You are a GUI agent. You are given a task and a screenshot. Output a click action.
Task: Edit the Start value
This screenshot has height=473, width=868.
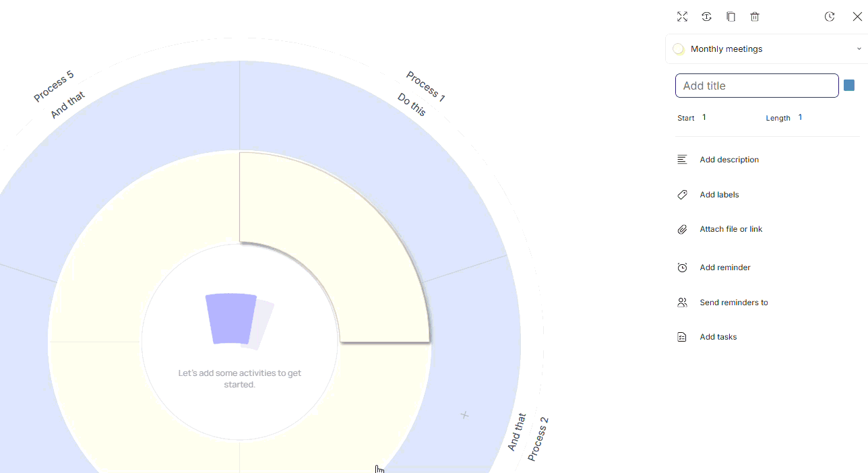click(704, 117)
